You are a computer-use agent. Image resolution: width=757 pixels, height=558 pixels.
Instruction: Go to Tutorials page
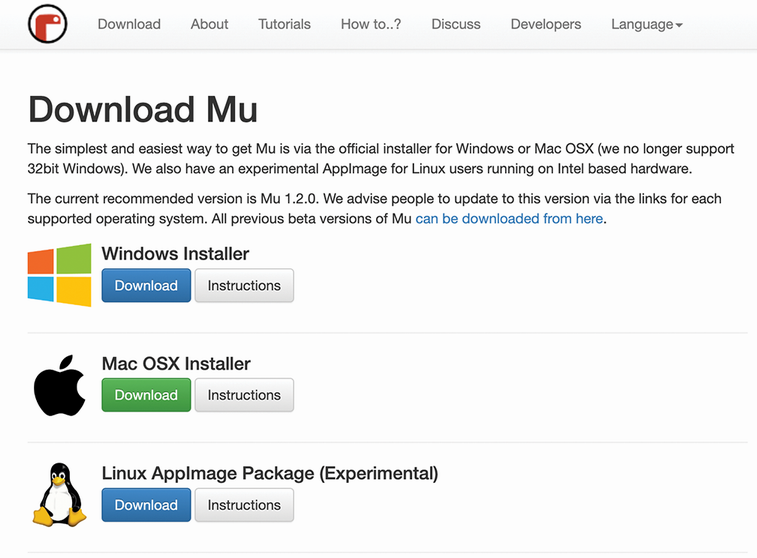point(284,24)
